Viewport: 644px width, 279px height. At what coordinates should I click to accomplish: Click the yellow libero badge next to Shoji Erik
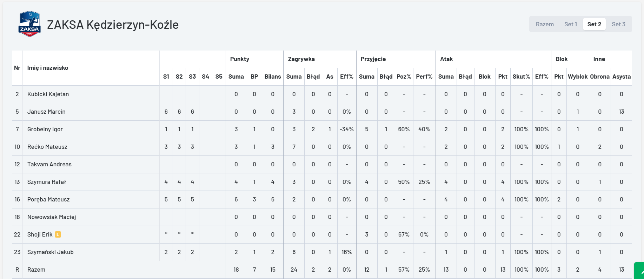click(x=58, y=234)
